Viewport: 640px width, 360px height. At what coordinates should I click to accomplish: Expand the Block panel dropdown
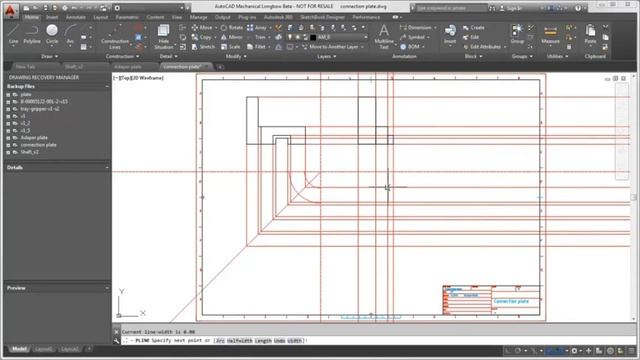(x=473, y=56)
